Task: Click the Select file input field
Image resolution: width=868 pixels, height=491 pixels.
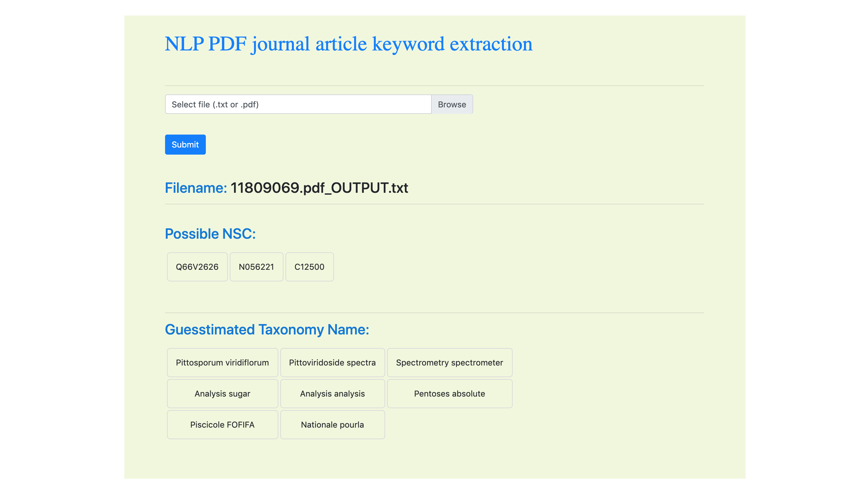Action: point(298,104)
